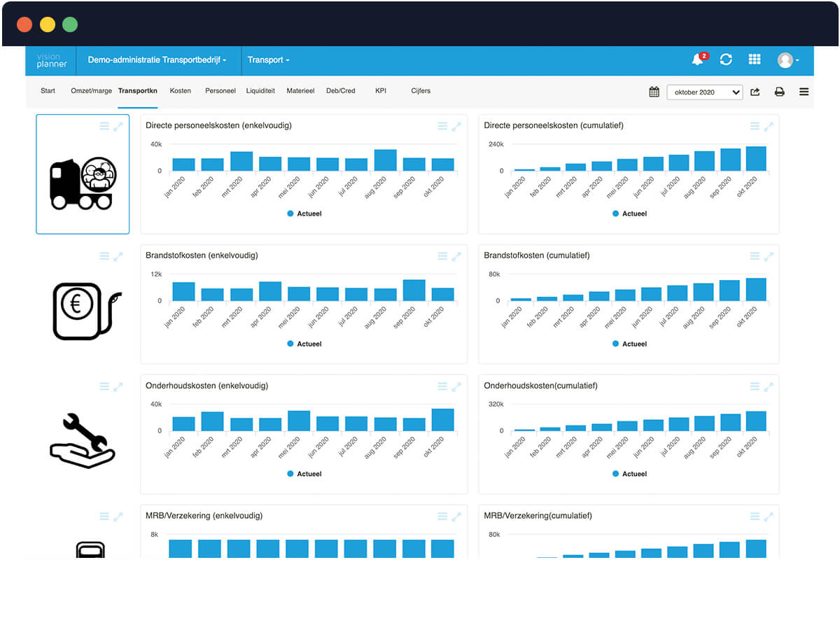Image resolution: width=840 pixels, height=630 pixels.
Task: Click the wrench and hand maintenance image
Action: pos(82,441)
